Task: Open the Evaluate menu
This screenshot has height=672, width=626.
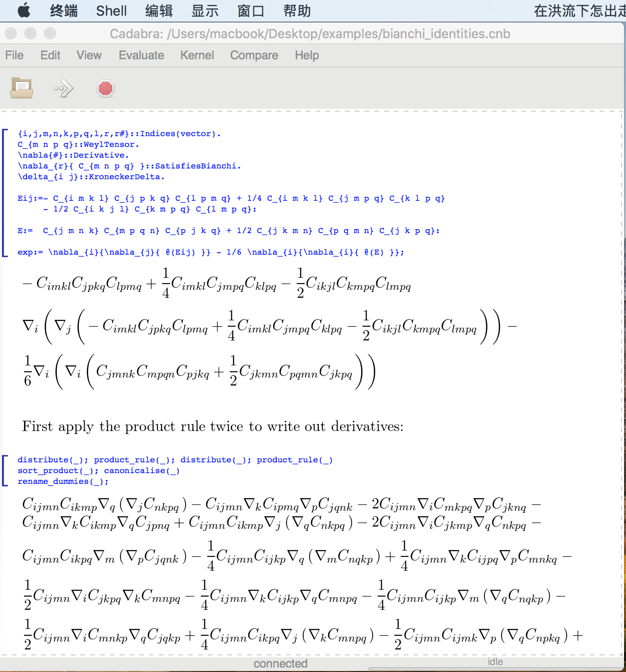Action: click(x=141, y=55)
